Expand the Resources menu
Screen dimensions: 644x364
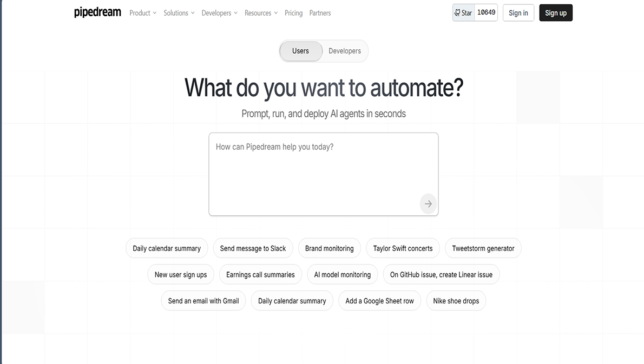tap(261, 13)
